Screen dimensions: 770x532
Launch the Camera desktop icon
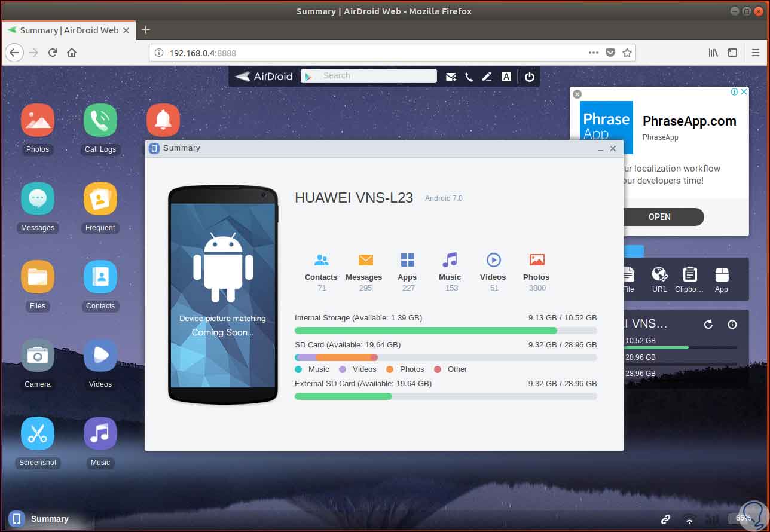pyautogui.click(x=38, y=356)
